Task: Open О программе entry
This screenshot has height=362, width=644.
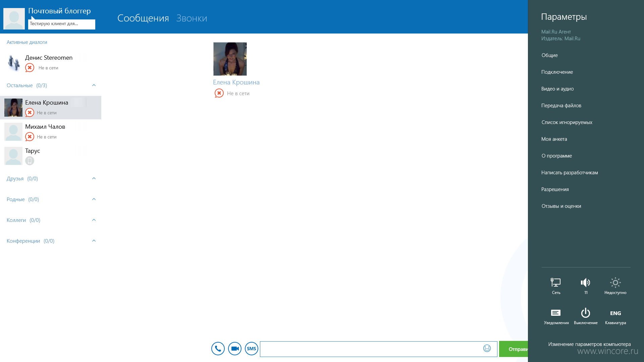Action: coord(557,156)
